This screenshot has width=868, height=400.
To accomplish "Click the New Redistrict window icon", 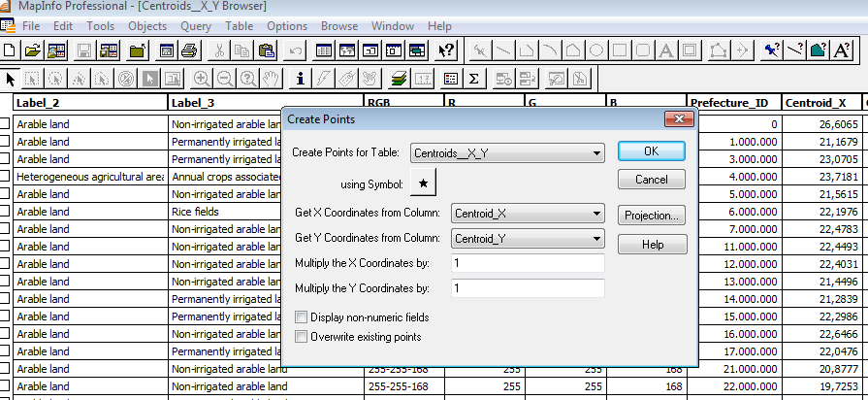I will tap(416, 50).
